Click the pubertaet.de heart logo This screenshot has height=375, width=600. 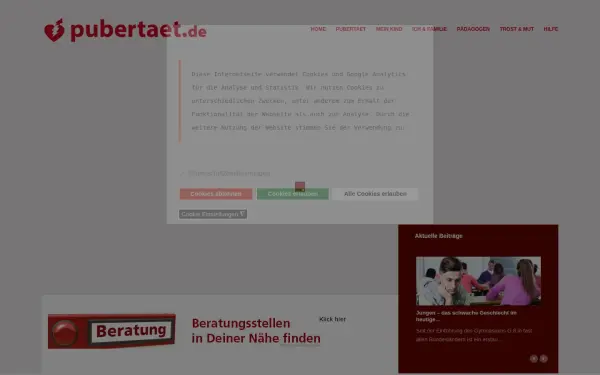tap(126, 30)
